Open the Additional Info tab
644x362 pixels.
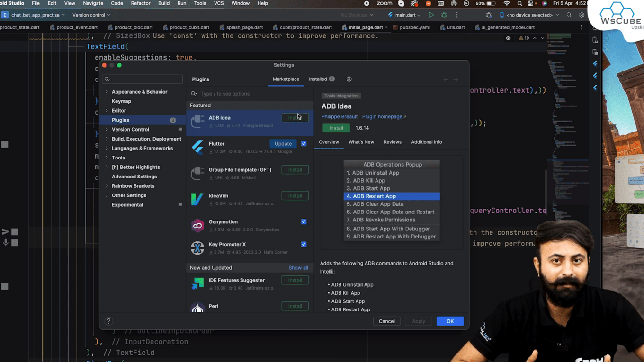pos(427,142)
